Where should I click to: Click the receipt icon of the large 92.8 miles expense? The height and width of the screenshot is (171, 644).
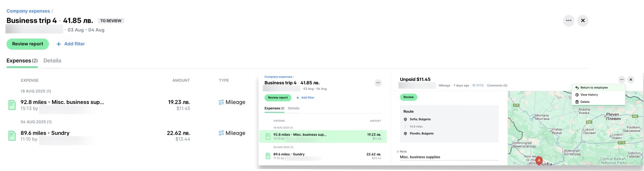(13, 105)
